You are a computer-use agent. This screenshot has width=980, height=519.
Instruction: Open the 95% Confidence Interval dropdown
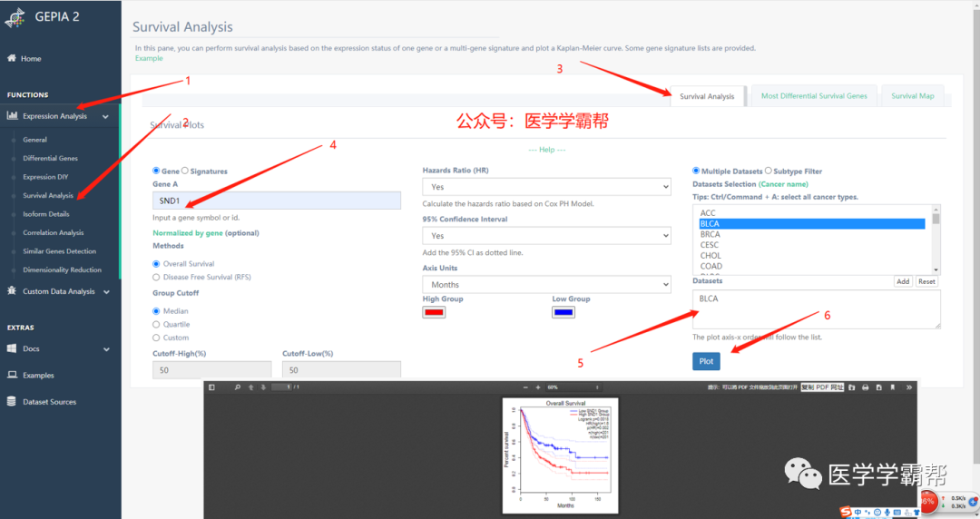[546, 235]
